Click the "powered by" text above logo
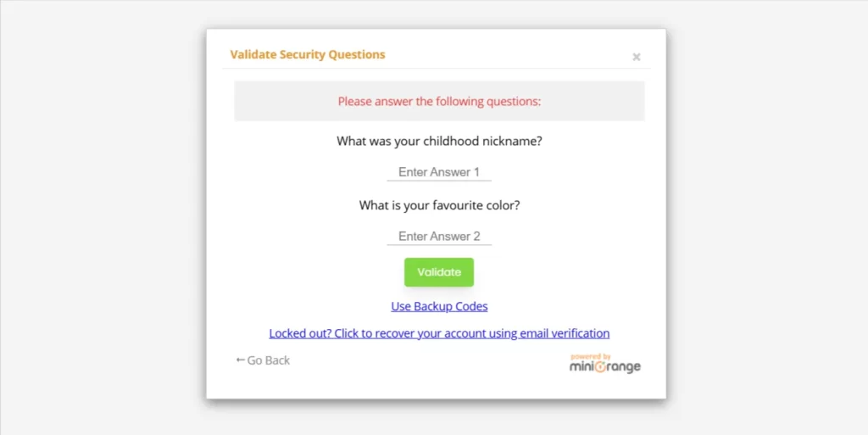 point(591,357)
